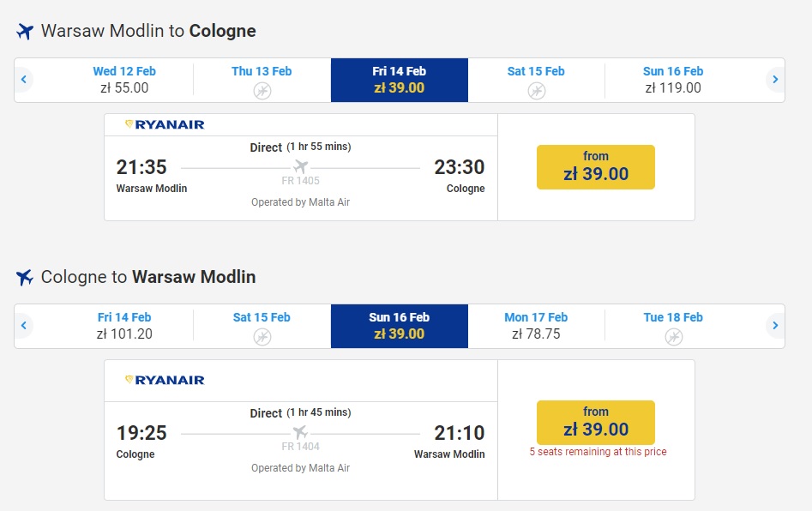Click the plane icon beside Cologne to Warsaw Modlin
This screenshot has width=812, height=511.
click(x=24, y=277)
